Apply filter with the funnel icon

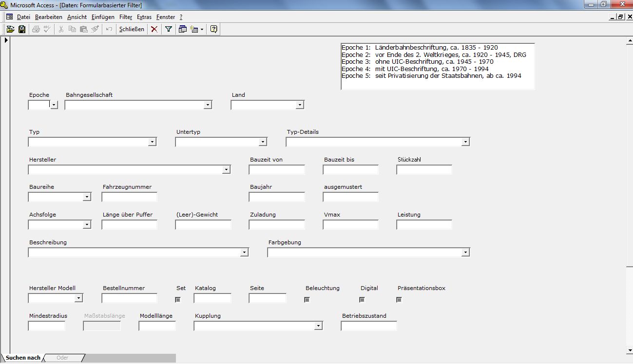(x=169, y=29)
